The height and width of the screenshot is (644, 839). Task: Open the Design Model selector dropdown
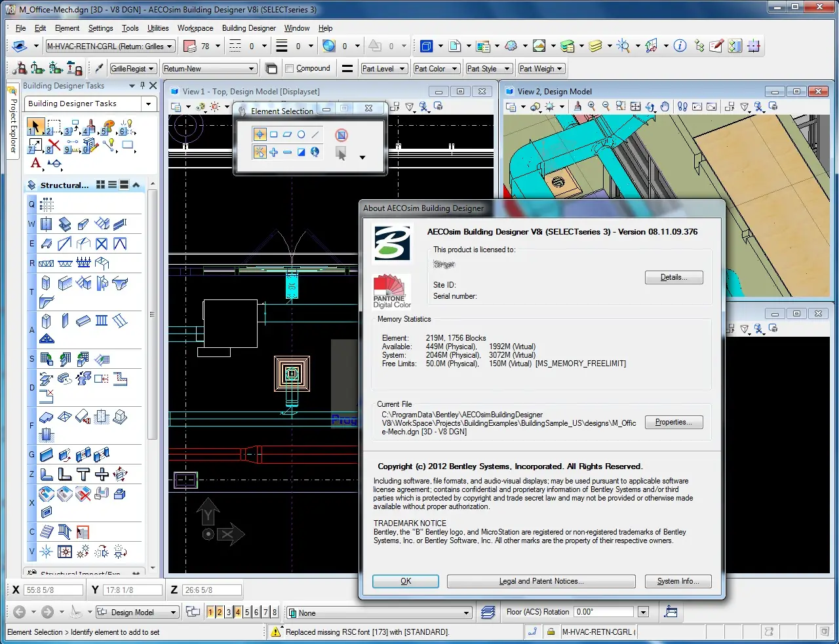pyautogui.click(x=137, y=612)
